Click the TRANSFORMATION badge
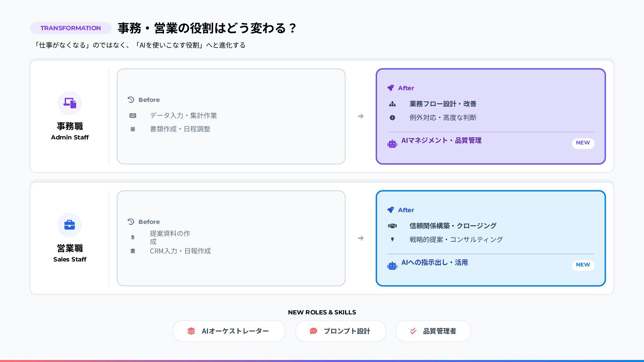The image size is (644, 362). [71, 28]
